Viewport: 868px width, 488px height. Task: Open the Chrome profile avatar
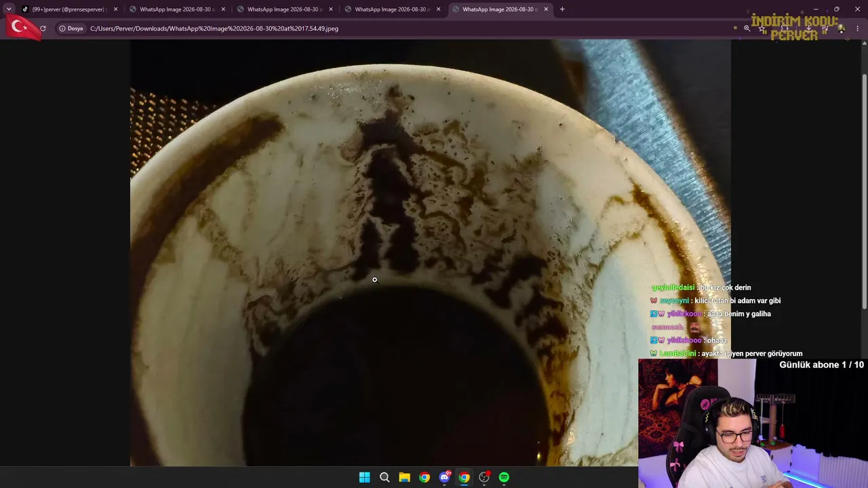(x=841, y=28)
